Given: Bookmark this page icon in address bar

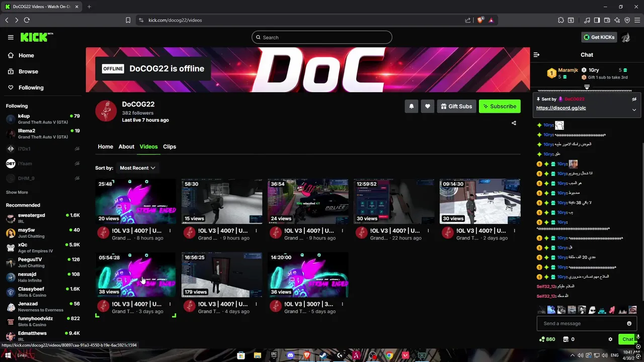Looking at the screenshot, I should click(x=128, y=20).
